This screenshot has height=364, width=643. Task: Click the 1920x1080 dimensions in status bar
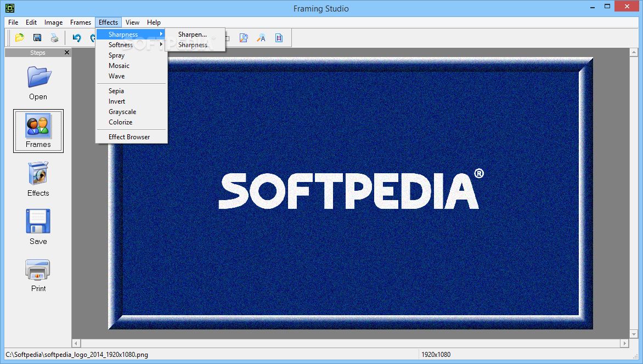coord(436,355)
